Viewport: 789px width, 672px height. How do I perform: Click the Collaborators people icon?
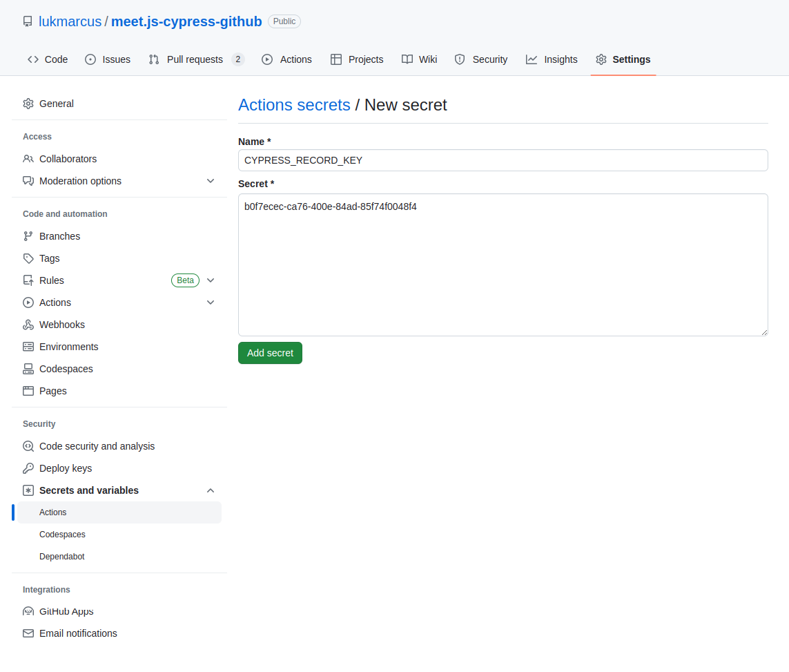pyautogui.click(x=28, y=159)
